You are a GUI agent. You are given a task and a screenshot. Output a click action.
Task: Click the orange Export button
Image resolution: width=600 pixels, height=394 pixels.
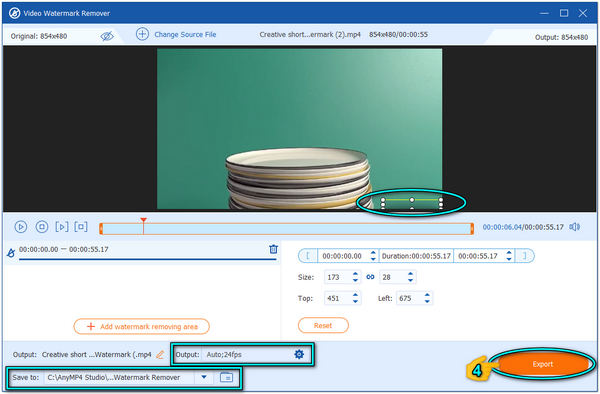tap(543, 364)
